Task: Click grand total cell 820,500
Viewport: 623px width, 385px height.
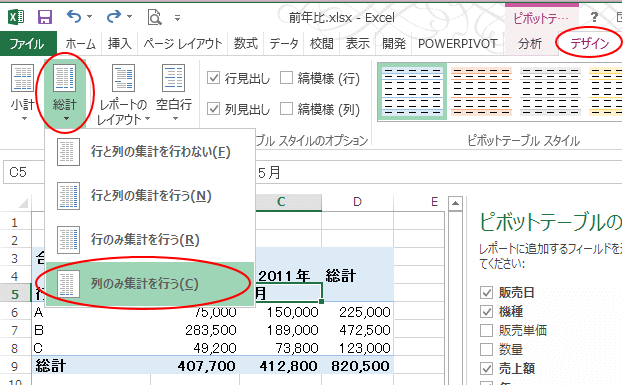Action: 357,366
